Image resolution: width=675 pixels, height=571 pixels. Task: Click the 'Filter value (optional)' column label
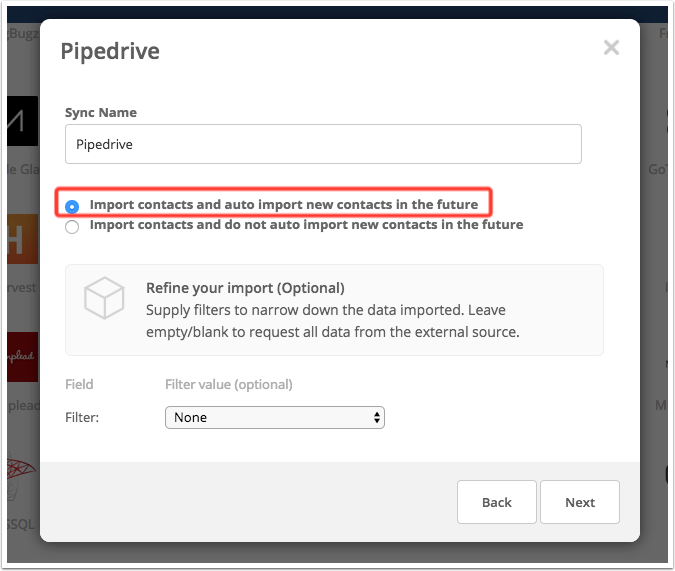coord(229,384)
